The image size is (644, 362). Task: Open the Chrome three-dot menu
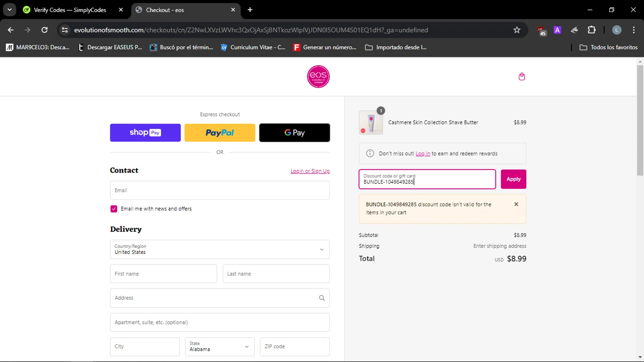[x=634, y=30]
